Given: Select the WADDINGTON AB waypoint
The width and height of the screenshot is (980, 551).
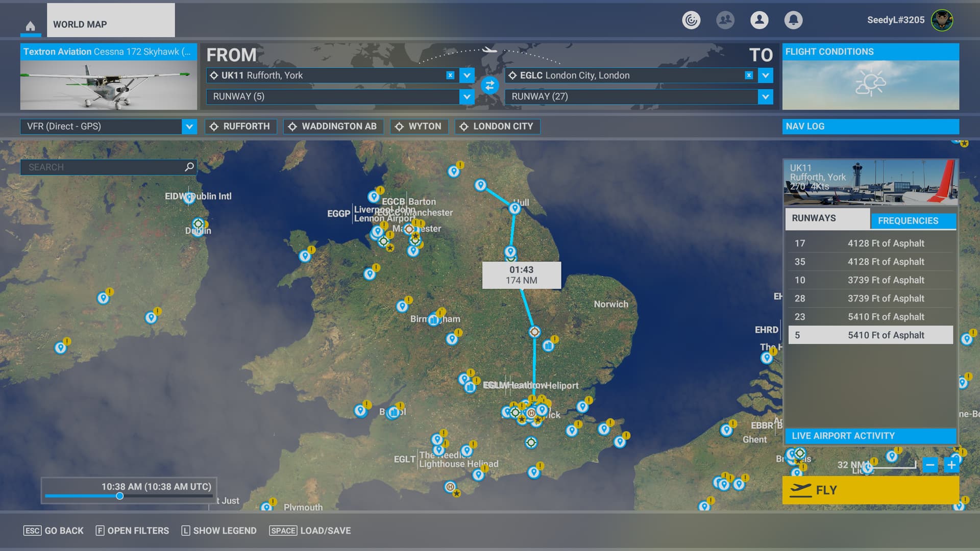Looking at the screenshot, I should coord(333,127).
